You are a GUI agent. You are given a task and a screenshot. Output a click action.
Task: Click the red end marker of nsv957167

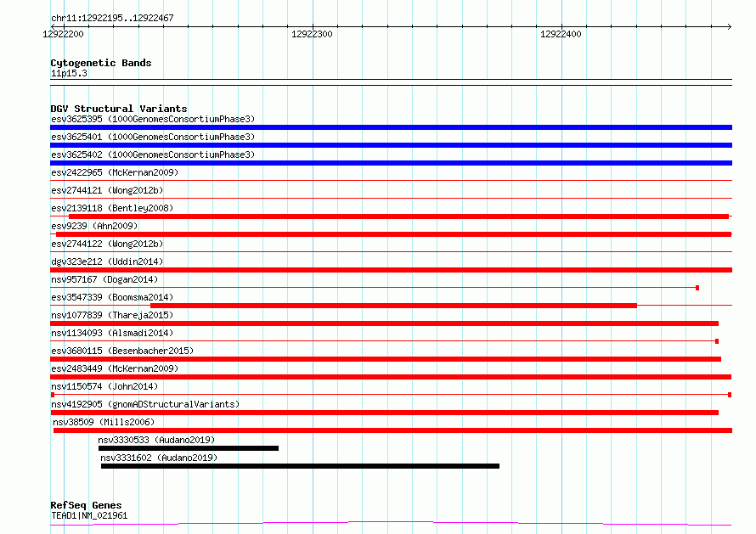pos(697,288)
